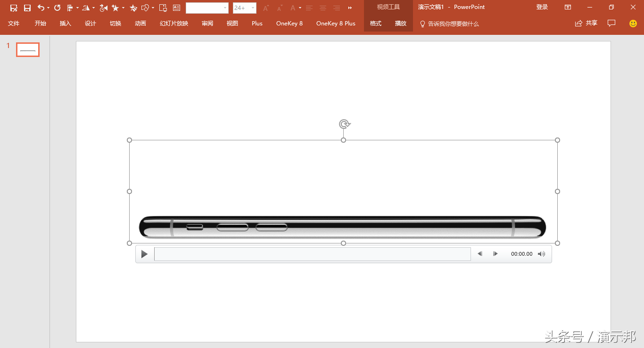Viewport: 644px width, 348px height.
Task: Select the 视图 ribbon tab
Action: pyautogui.click(x=232, y=24)
